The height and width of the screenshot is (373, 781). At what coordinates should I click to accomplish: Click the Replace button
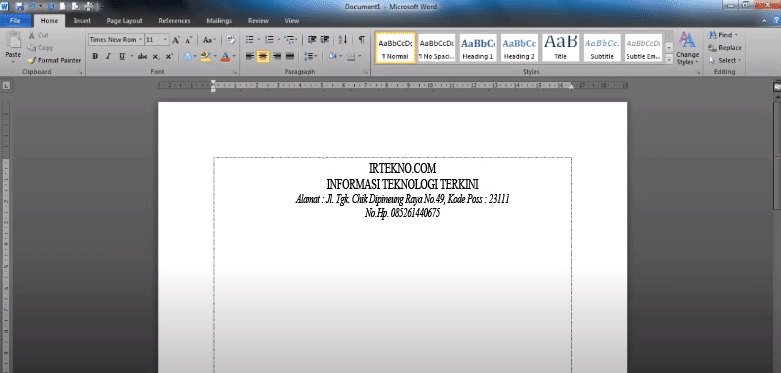(725, 48)
